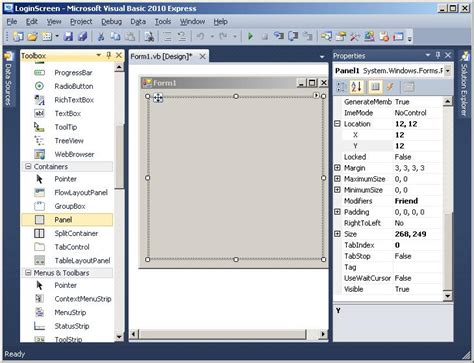Click the designer horizontal scroll right arrow

click(x=323, y=334)
